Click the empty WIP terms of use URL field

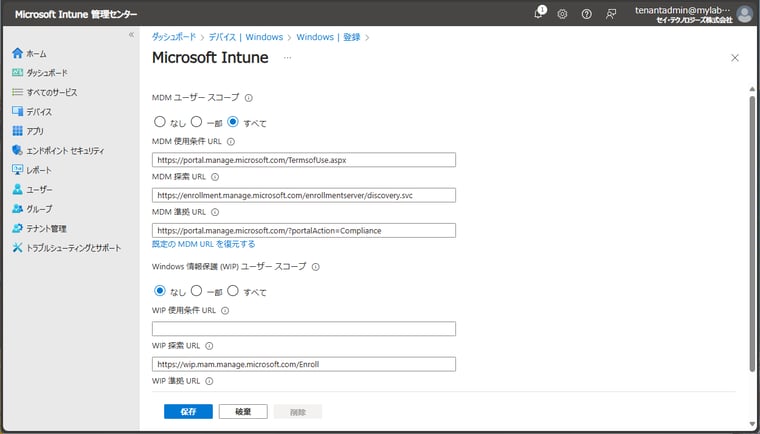tap(303, 329)
